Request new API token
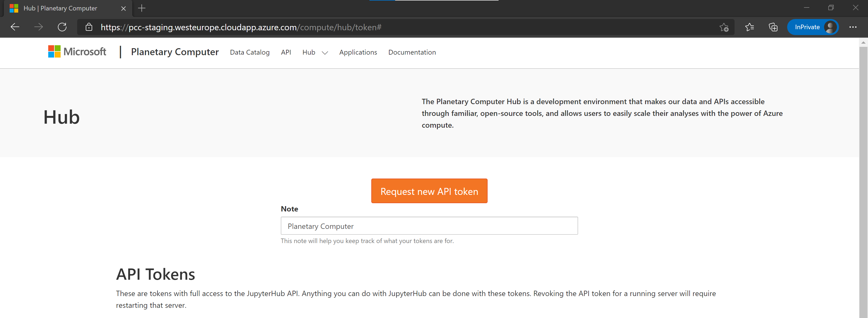868x318 pixels. 429,191
